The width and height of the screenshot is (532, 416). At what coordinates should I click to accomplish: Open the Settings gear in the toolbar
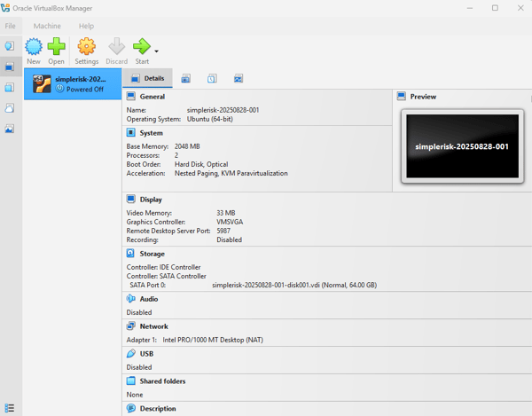86,51
